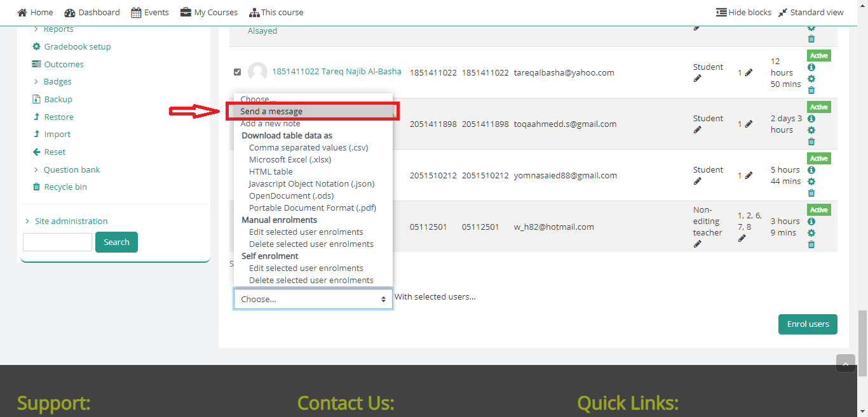The width and height of the screenshot is (868, 417).
Task: Open the Alsayed user link
Action: [262, 30]
